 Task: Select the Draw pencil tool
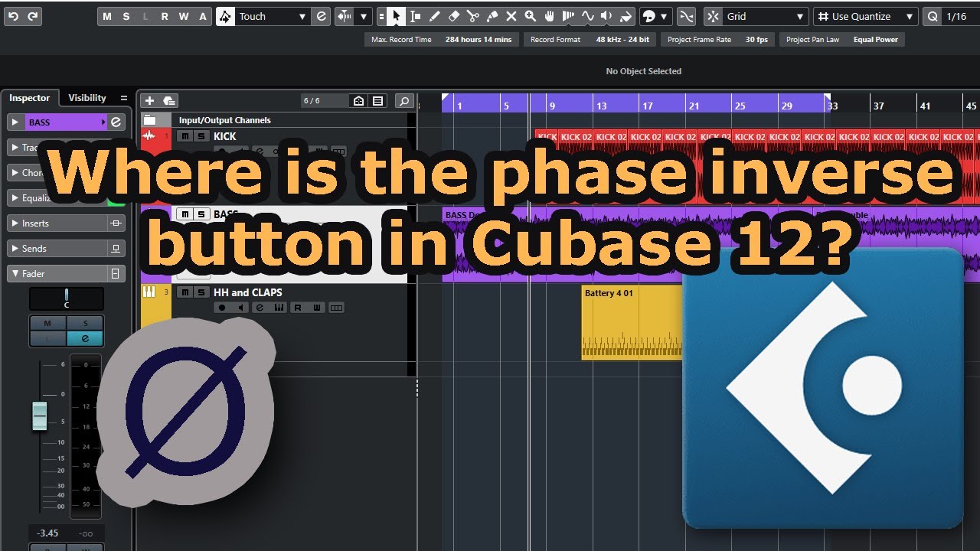[435, 16]
